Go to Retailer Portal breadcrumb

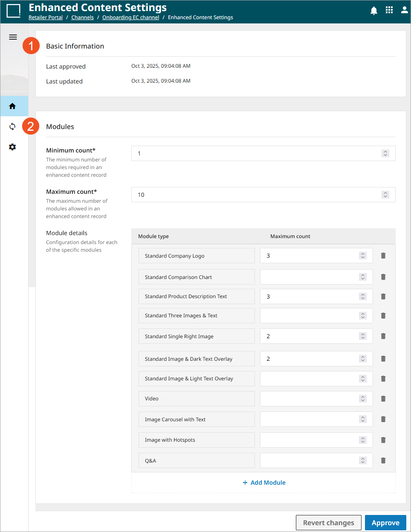click(46, 17)
